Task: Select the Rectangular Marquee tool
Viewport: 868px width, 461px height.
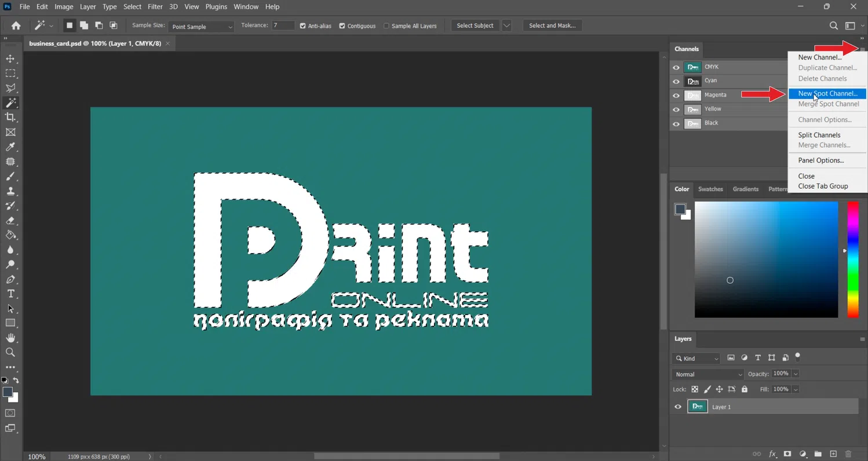Action: coord(10,74)
